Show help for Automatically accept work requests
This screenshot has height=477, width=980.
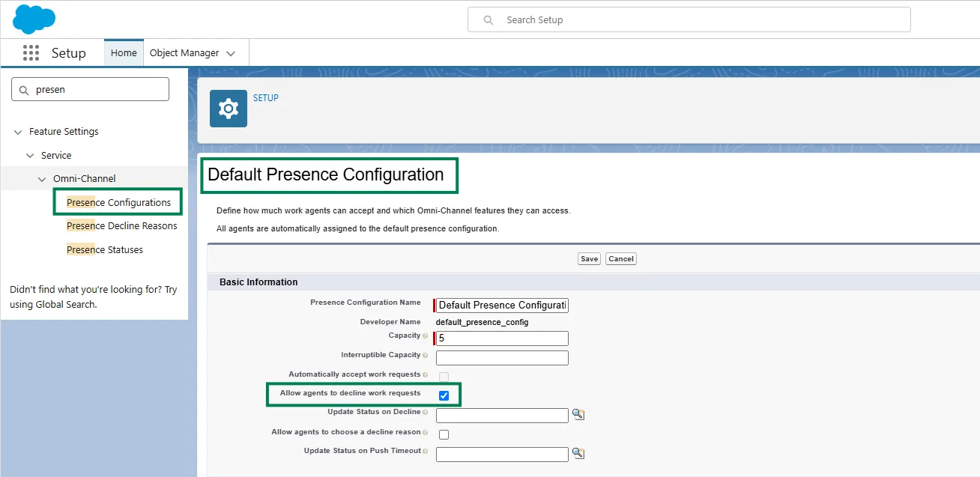pos(426,374)
